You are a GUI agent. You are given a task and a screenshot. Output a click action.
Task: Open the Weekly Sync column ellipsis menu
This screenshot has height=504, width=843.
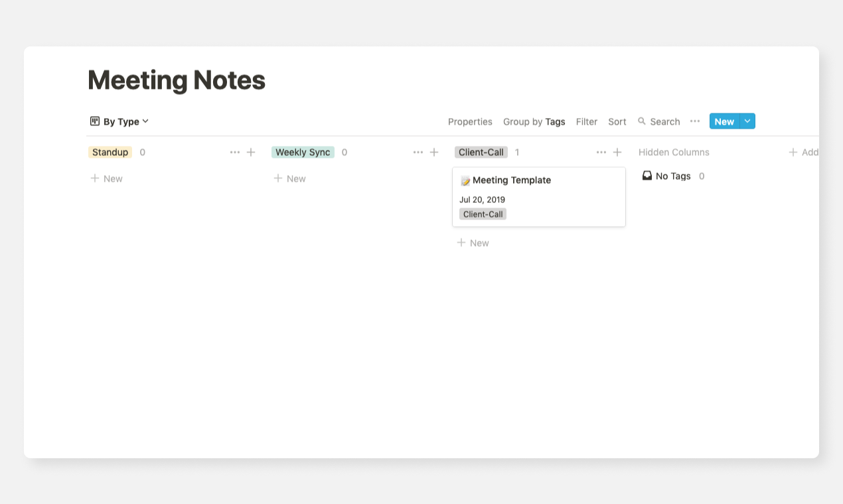click(x=418, y=152)
